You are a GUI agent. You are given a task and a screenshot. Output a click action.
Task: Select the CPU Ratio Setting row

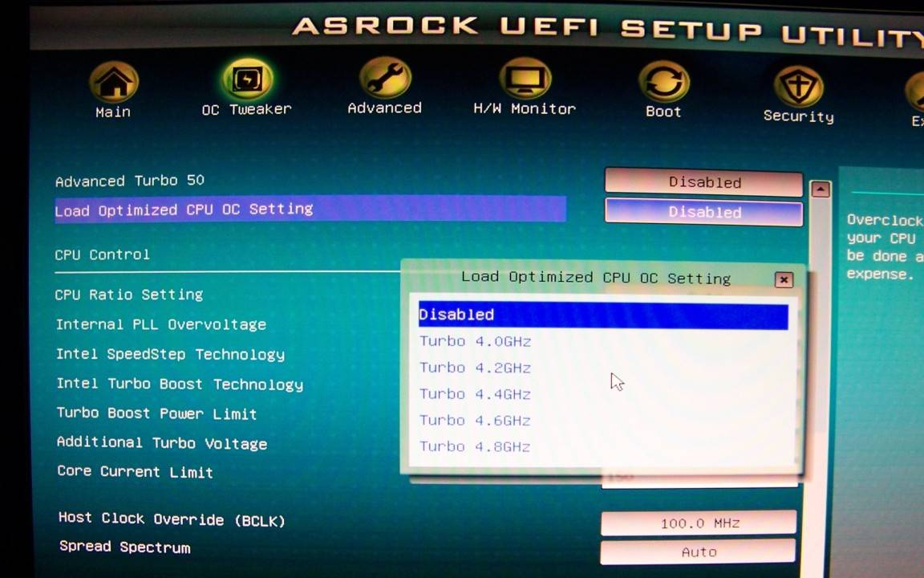point(129,295)
